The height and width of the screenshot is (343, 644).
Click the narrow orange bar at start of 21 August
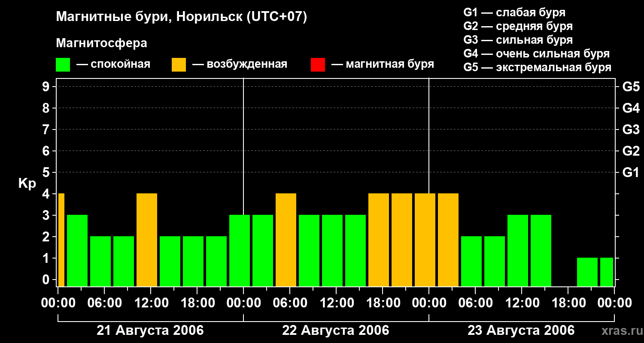click(61, 240)
